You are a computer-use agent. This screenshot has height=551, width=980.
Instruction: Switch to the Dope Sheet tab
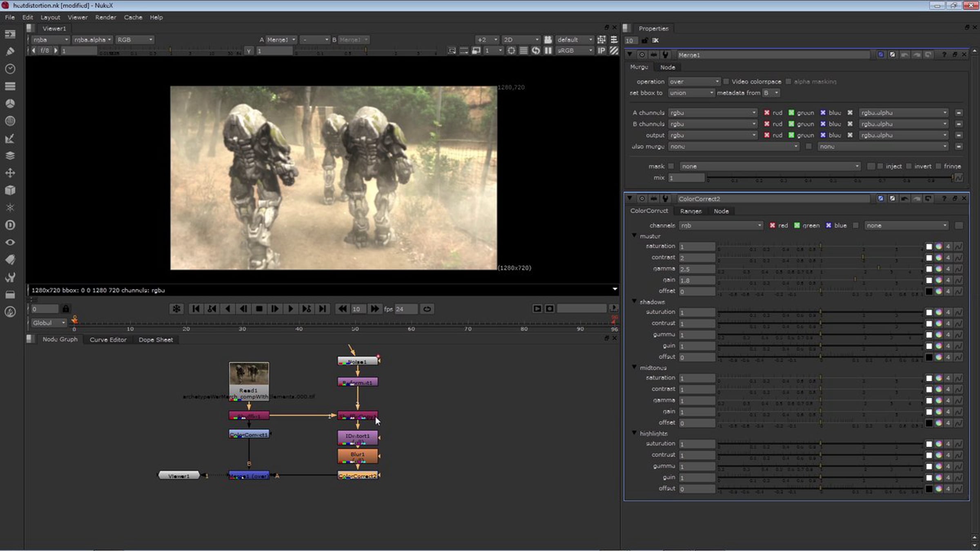(156, 340)
